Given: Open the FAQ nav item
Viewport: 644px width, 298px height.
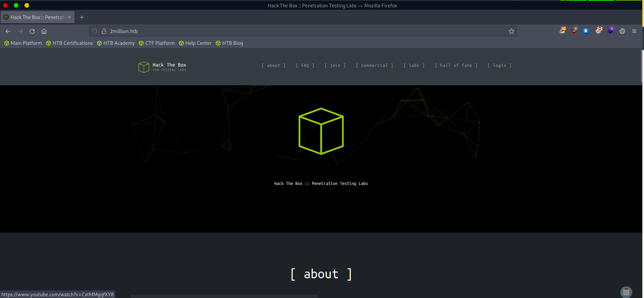Looking at the screenshot, I should click(x=305, y=66).
